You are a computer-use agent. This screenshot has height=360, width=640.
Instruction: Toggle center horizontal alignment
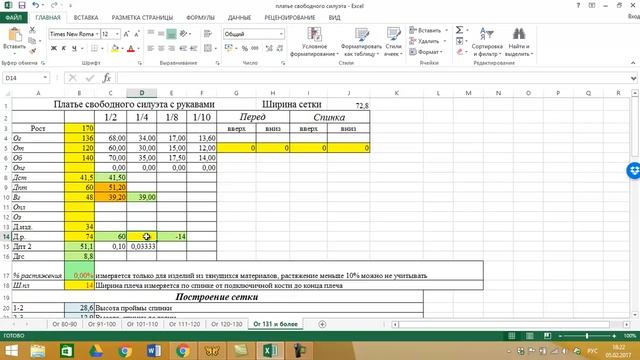(161, 49)
